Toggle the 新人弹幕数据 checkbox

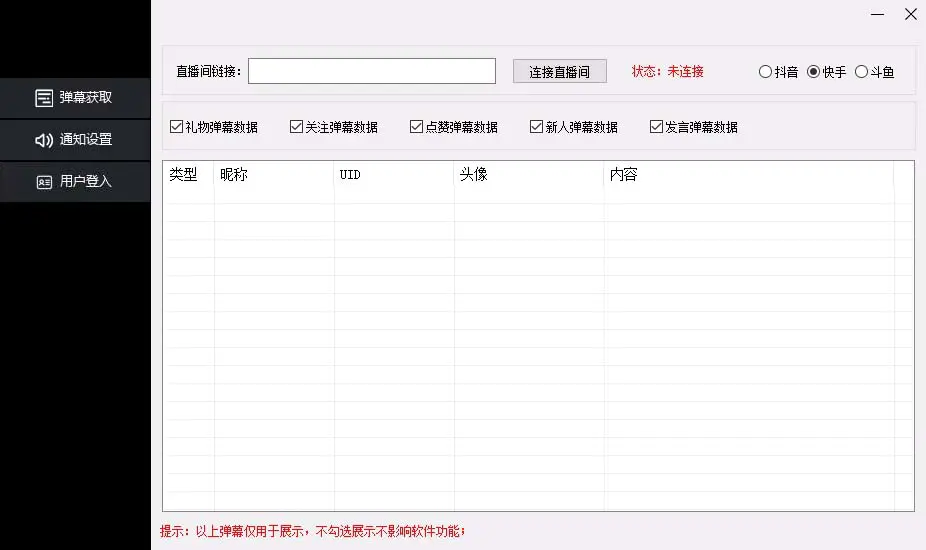[537, 127]
